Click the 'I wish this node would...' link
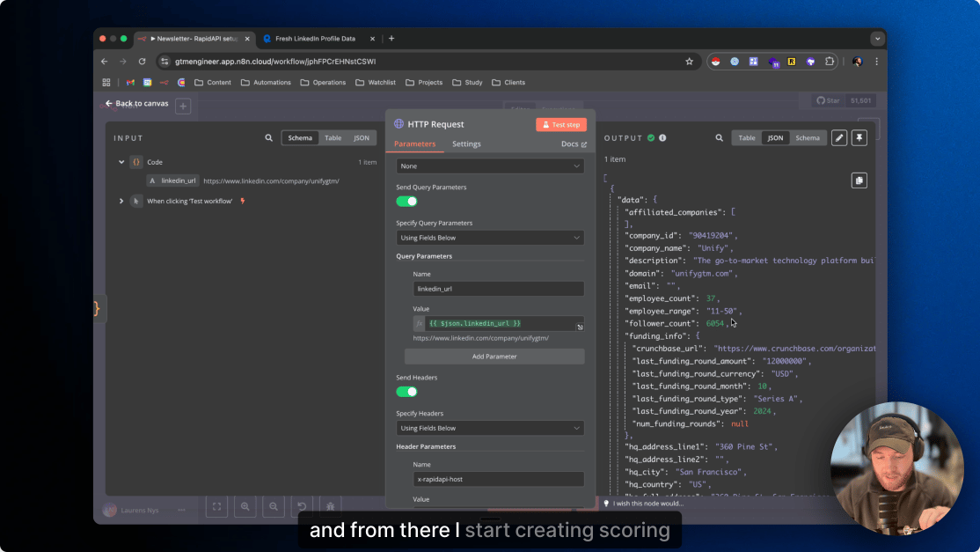 click(648, 504)
